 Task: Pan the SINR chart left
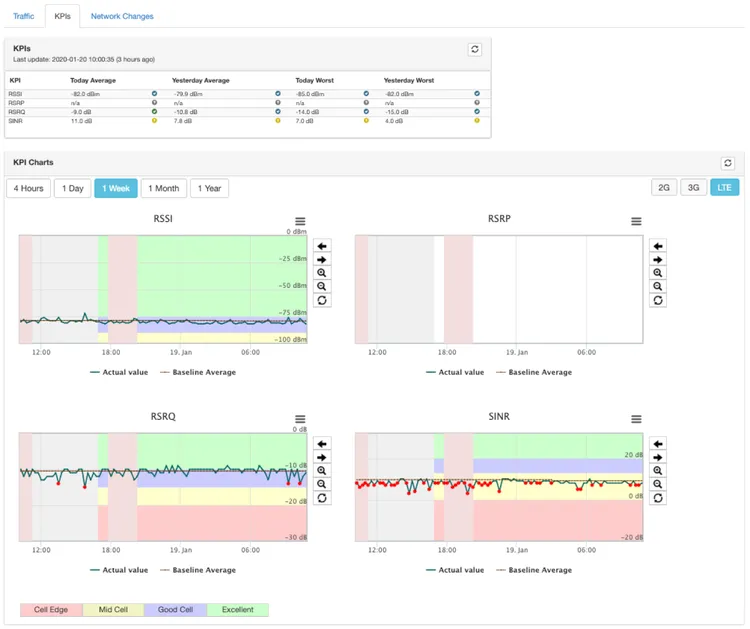[657, 444]
